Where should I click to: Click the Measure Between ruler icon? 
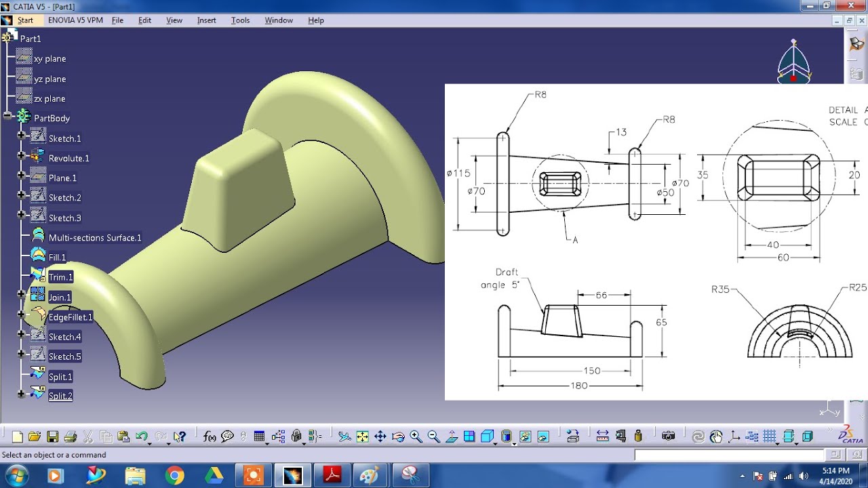(602, 436)
